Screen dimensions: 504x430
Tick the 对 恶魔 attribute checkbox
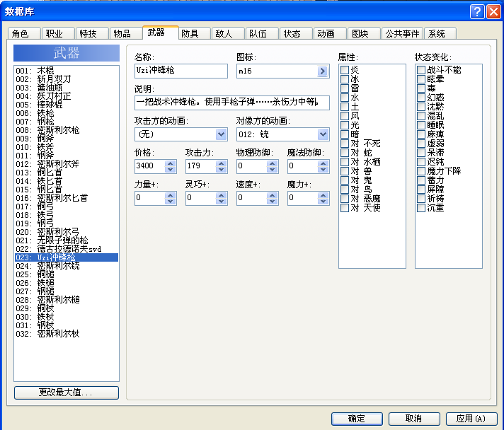345,199
